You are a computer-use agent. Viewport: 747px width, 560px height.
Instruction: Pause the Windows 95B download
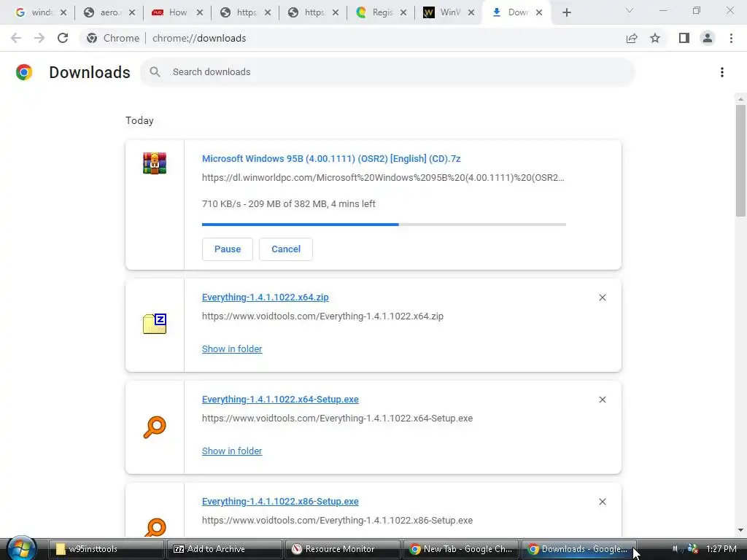[x=228, y=249]
